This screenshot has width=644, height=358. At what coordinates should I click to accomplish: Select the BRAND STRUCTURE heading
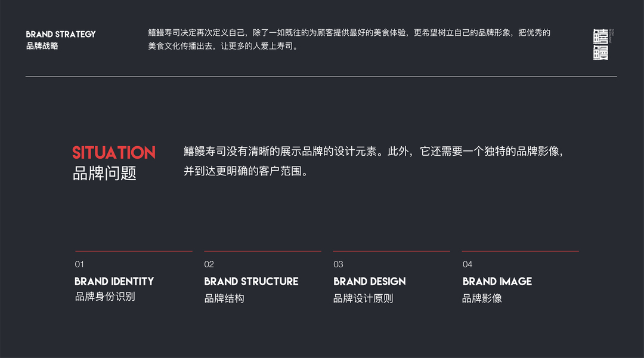[251, 282]
